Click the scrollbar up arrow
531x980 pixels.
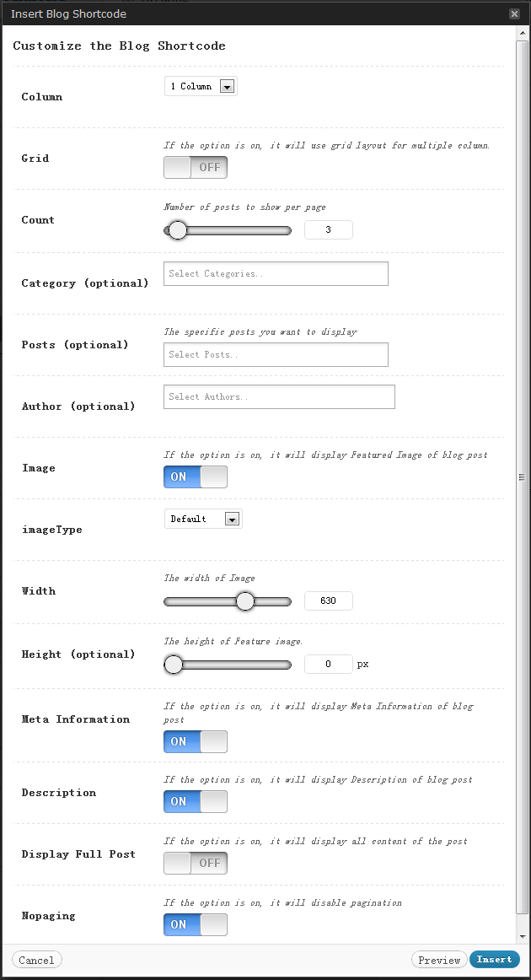523,32
